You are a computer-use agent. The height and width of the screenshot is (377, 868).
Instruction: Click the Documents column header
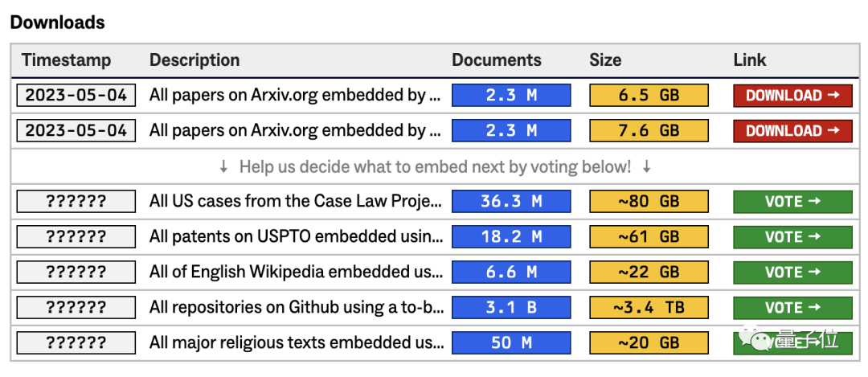point(497,59)
